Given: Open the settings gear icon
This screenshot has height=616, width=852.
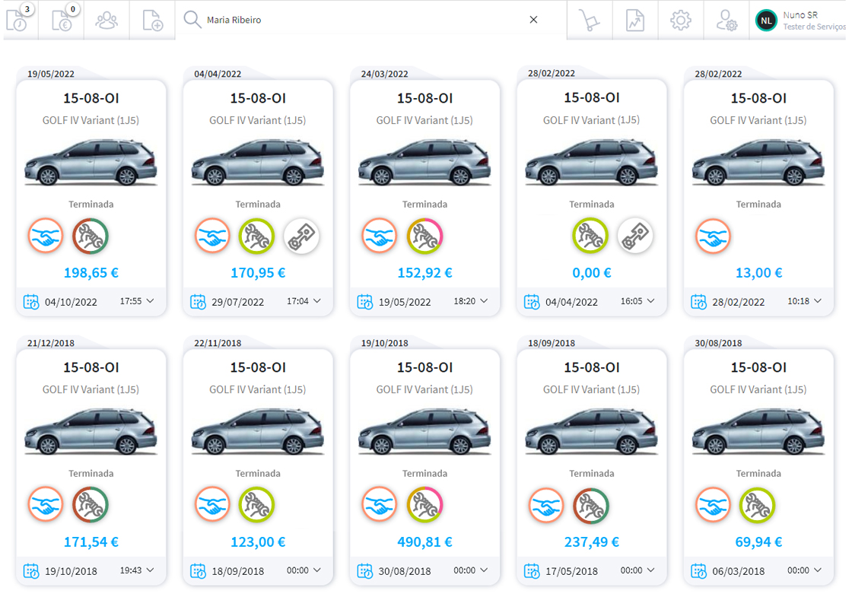Looking at the screenshot, I should (681, 20).
